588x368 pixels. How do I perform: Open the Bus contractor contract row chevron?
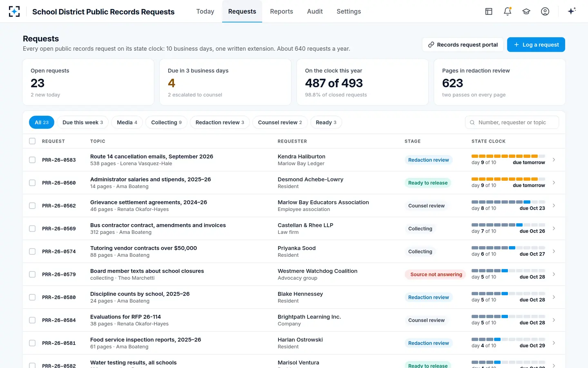click(554, 229)
